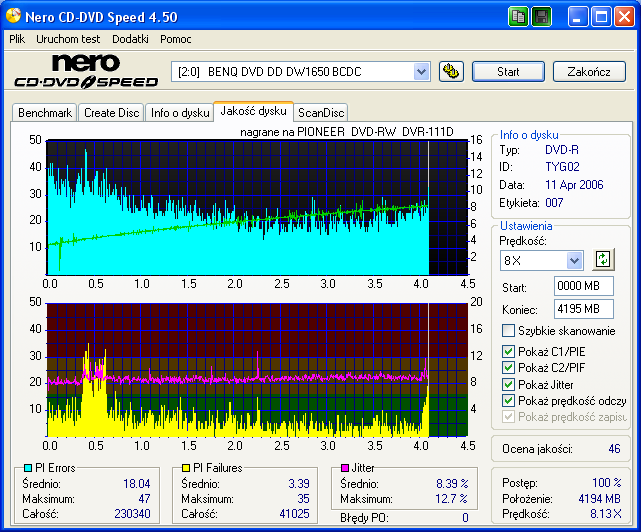Viewport: 641px width, 532px height.
Task: Open the Pomoc menu
Action: [x=176, y=39]
